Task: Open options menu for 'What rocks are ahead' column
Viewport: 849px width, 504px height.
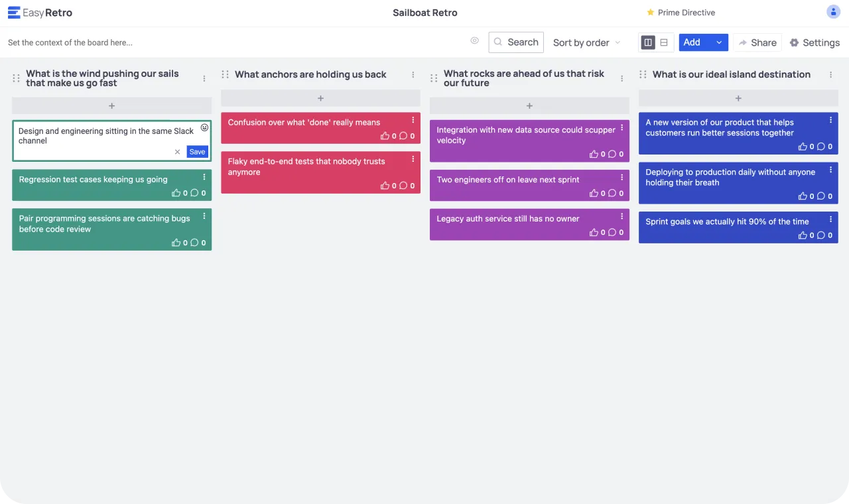Action: coord(622,78)
